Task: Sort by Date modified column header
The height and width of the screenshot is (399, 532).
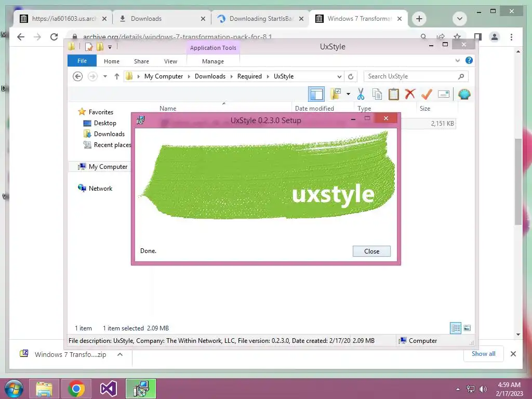Action: (x=314, y=108)
